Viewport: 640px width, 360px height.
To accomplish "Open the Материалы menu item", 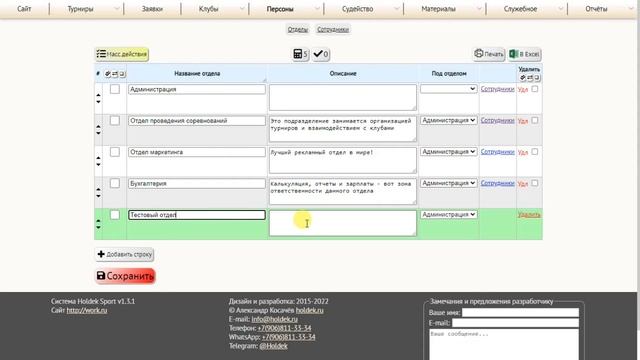I will click(438, 9).
